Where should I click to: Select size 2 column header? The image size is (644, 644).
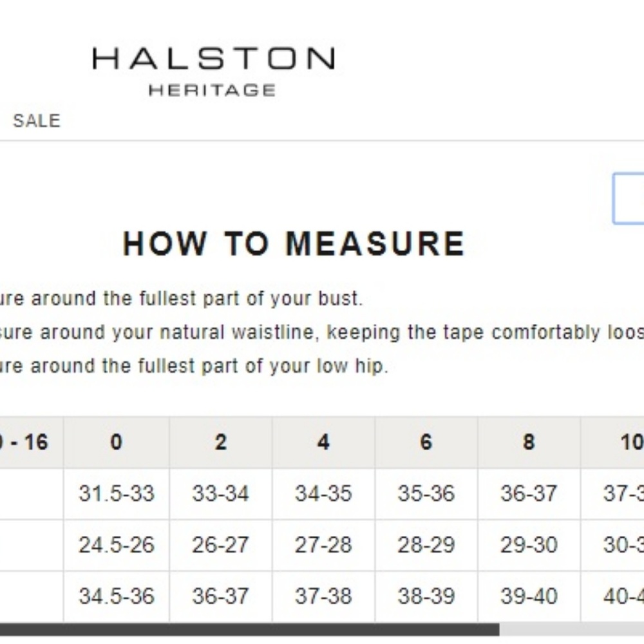220,442
